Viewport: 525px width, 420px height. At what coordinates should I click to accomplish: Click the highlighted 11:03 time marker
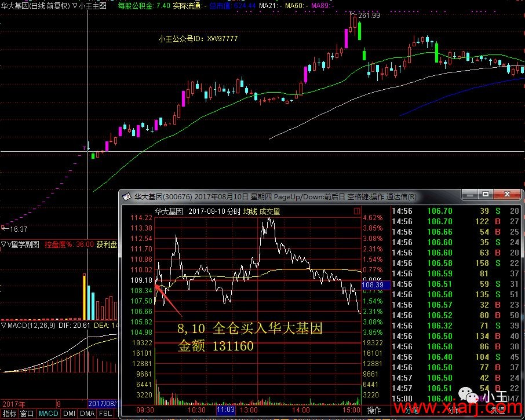(225, 410)
